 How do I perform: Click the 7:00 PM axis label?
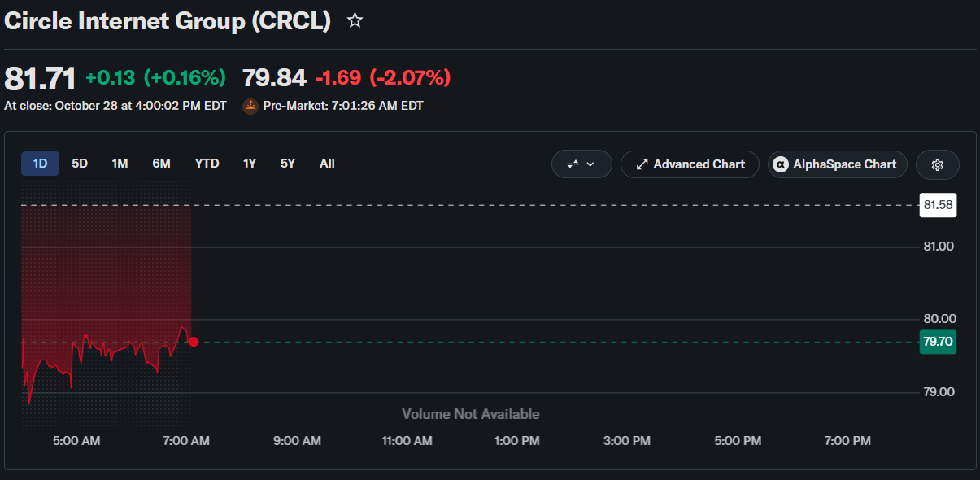click(847, 441)
